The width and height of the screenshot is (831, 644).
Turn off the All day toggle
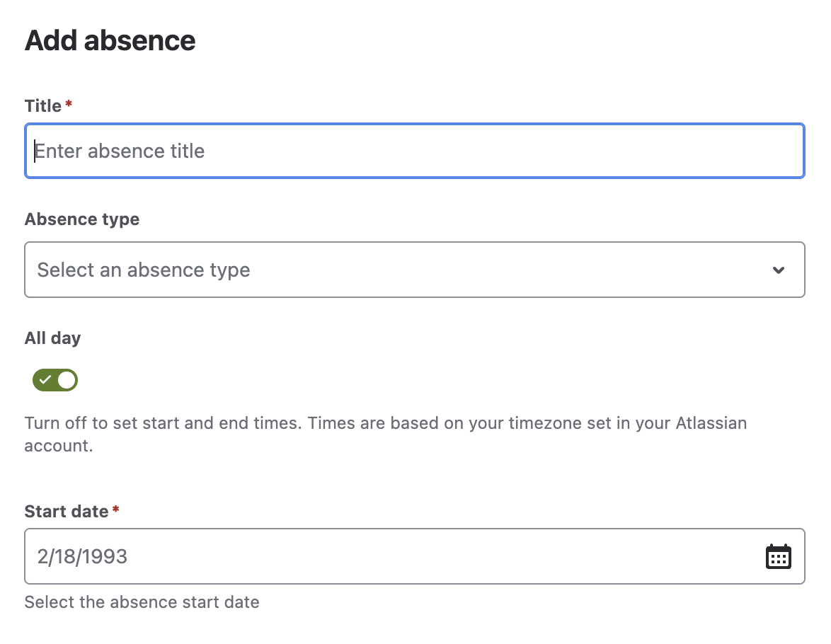point(55,380)
